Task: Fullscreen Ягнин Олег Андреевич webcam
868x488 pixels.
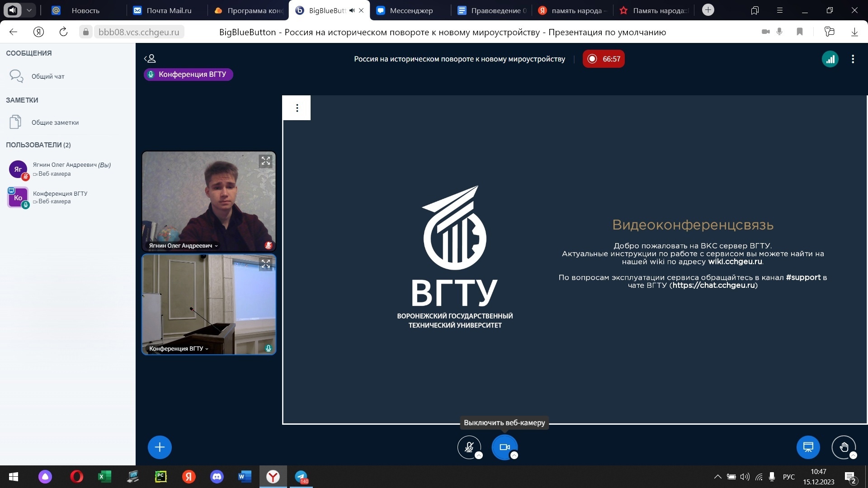Action: click(x=266, y=161)
